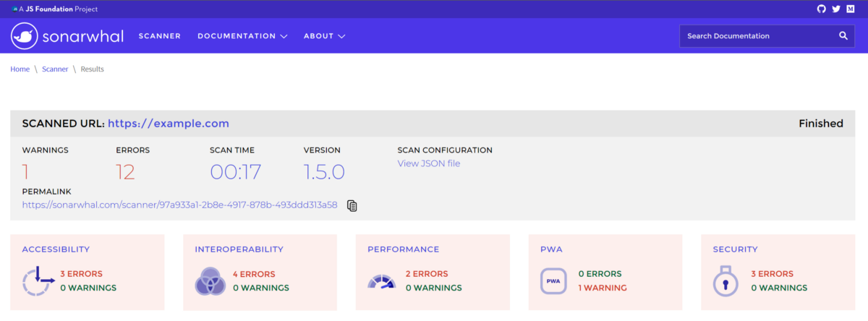Image resolution: width=868 pixels, height=321 pixels.
Task: Open the Security category heading
Action: pyautogui.click(x=736, y=249)
